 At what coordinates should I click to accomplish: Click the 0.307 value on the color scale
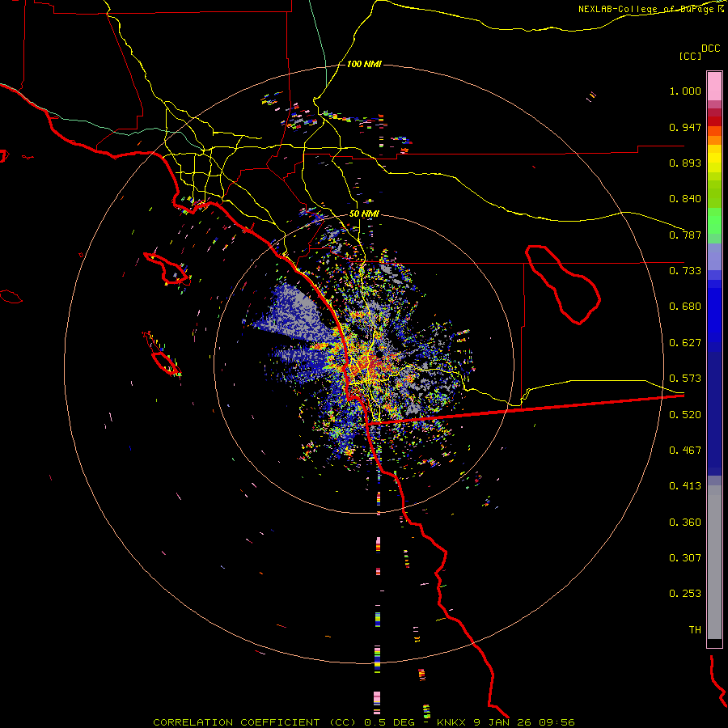pyautogui.click(x=685, y=558)
